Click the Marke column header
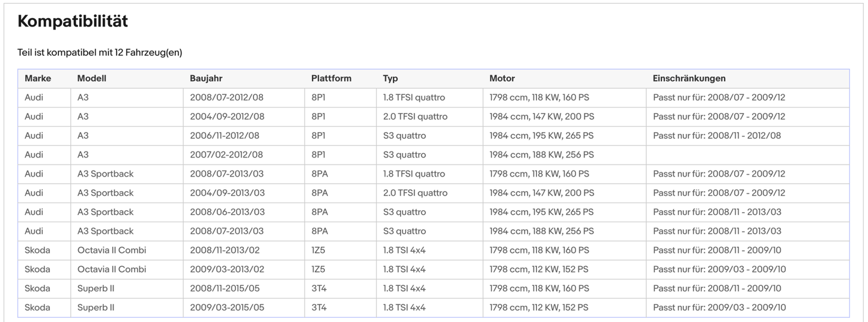 [x=38, y=78]
